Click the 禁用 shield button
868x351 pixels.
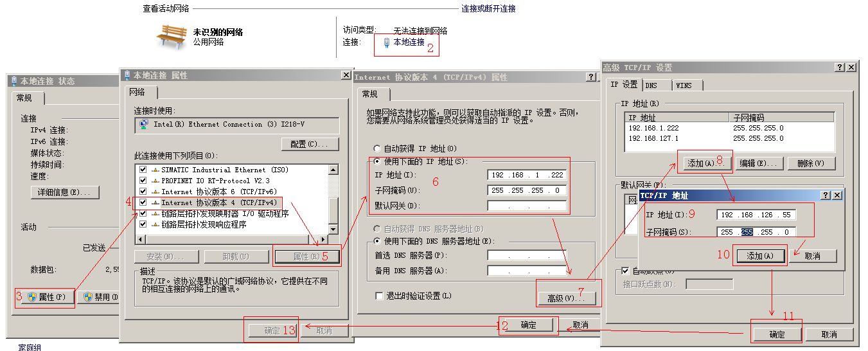tap(100, 298)
